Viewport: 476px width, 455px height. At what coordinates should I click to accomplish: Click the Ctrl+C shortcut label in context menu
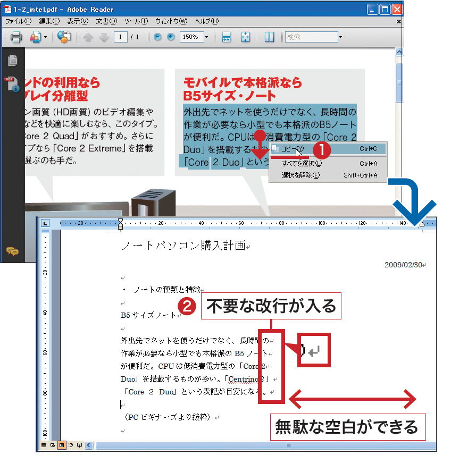click(x=369, y=149)
